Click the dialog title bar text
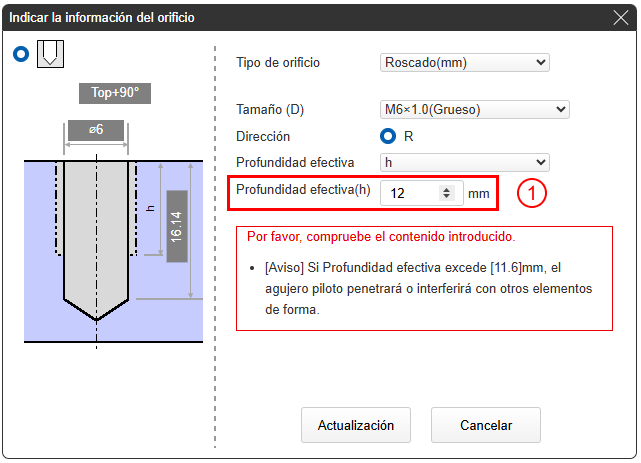The height and width of the screenshot is (463, 641). 102,17
